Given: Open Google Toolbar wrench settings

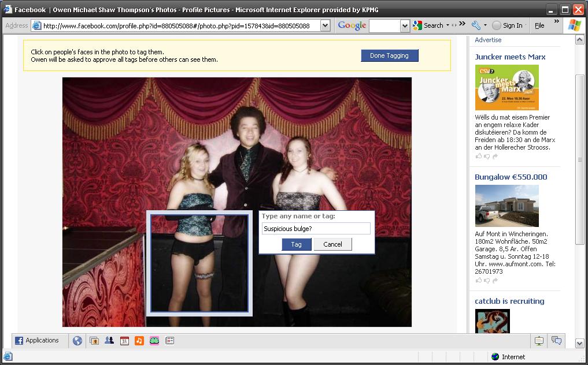Looking at the screenshot, I should [x=476, y=25].
